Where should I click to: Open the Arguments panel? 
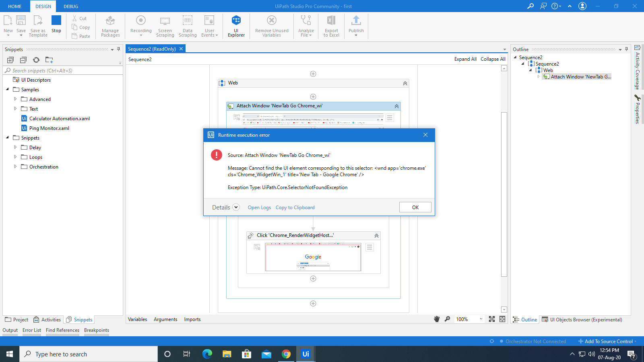point(165,319)
